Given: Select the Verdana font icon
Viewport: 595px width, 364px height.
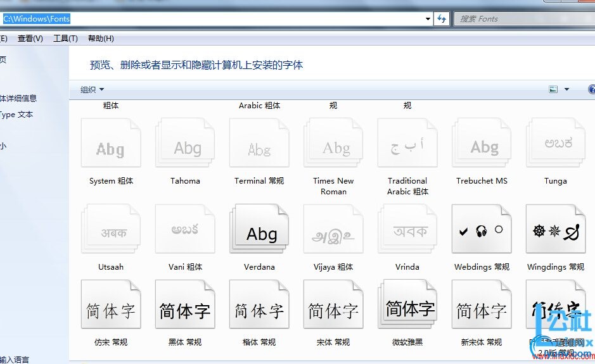Looking at the screenshot, I should pyautogui.click(x=259, y=229).
